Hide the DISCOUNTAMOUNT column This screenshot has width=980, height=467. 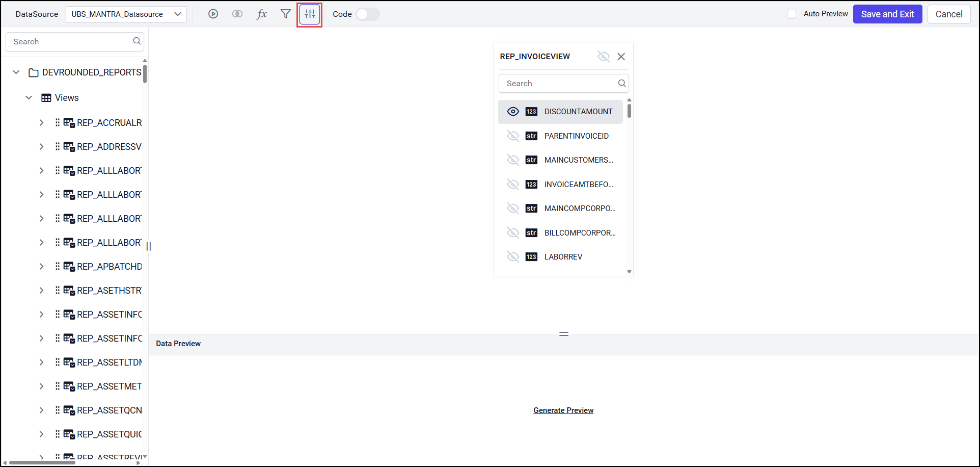tap(513, 112)
